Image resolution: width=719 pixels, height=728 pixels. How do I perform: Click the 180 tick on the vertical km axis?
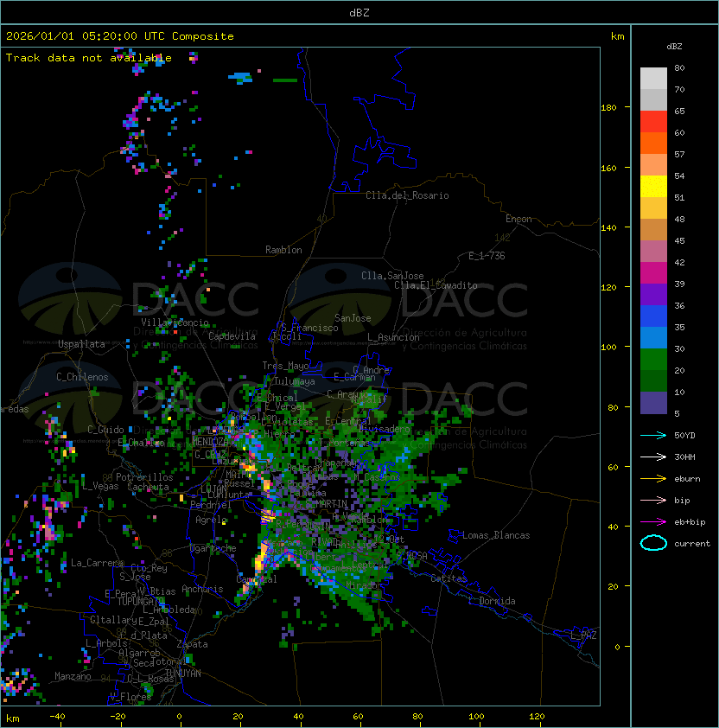(608, 108)
